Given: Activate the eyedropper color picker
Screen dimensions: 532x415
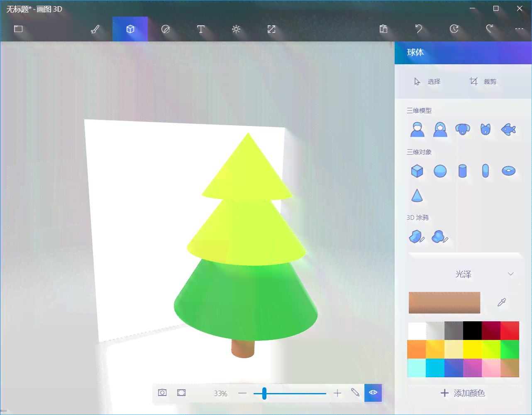Looking at the screenshot, I should (502, 302).
